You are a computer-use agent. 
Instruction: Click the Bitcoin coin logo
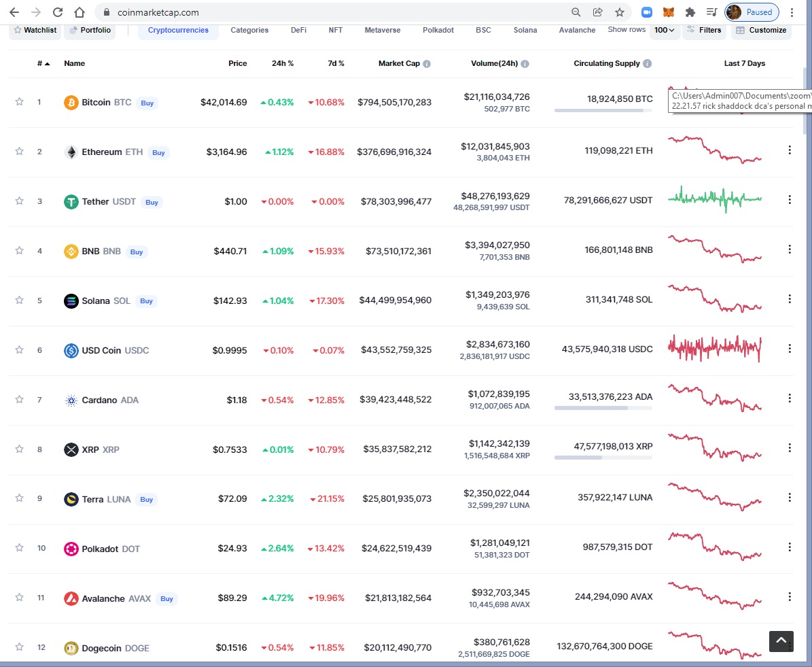pos(71,102)
